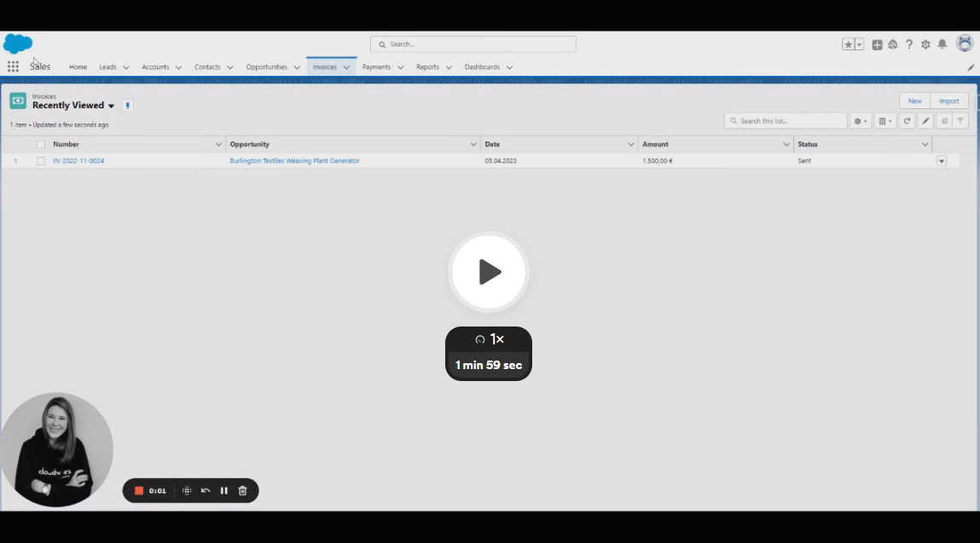This screenshot has height=543, width=980.
Task: Go to the Dashboards tab
Action: [x=482, y=66]
